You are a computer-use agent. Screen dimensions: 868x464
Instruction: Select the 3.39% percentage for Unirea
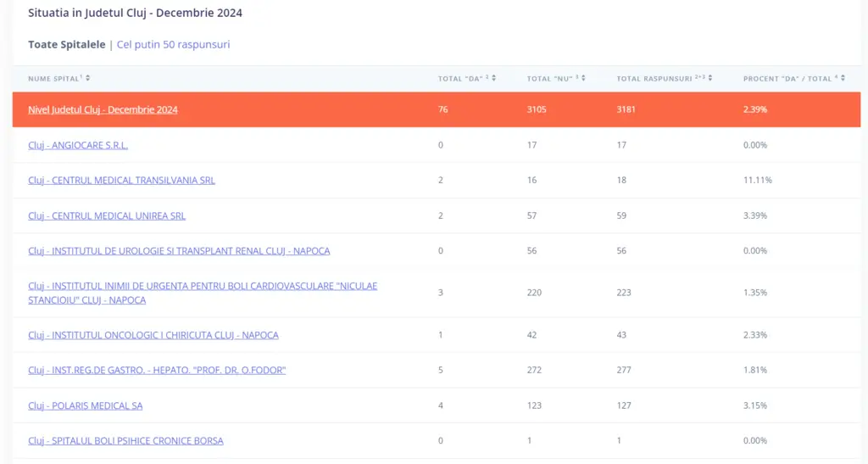click(x=755, y=215)
